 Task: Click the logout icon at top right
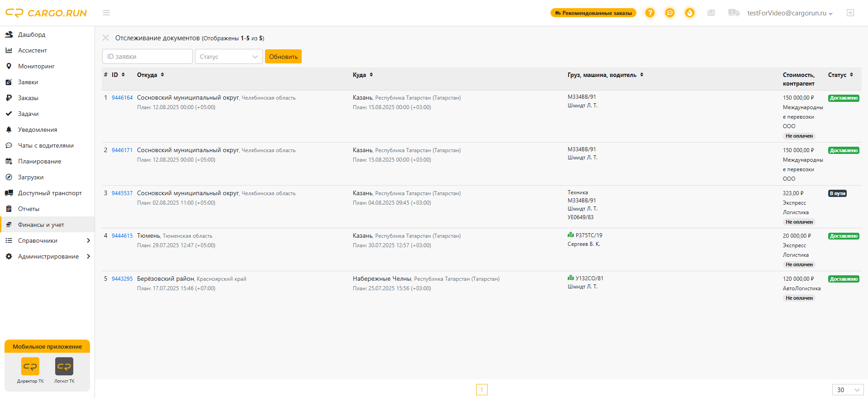(x=850, y=13)
